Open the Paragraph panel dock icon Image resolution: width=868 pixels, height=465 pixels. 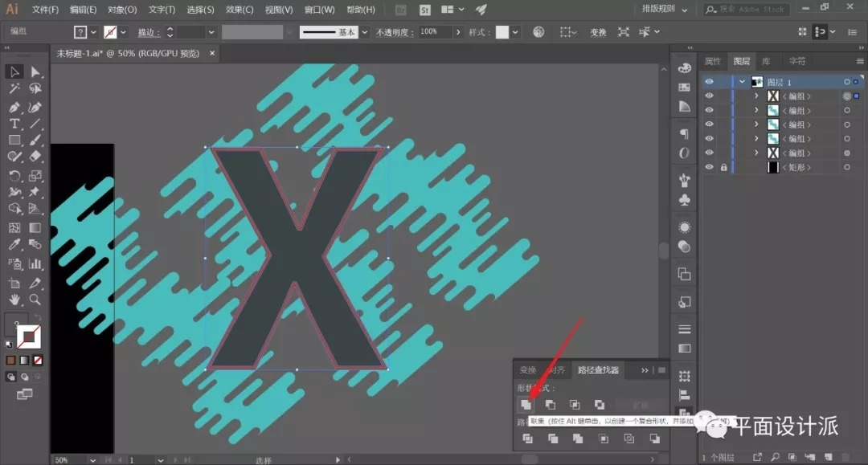pos(684,134)
